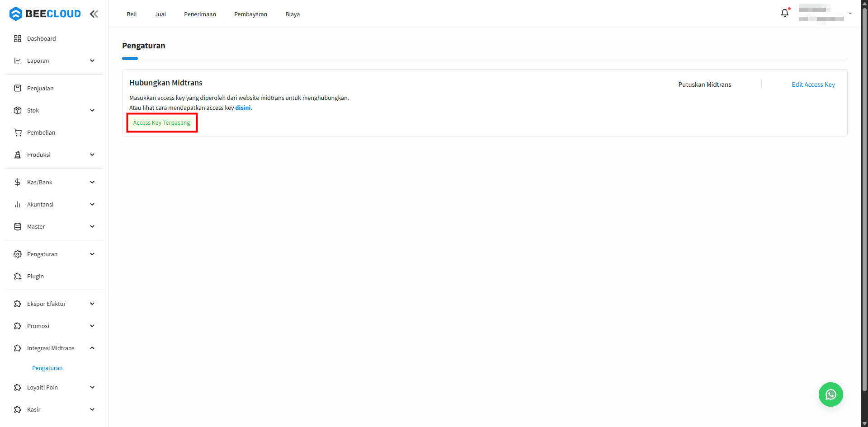Image resolution: width=868 pixels, height=427 pixels.
Task: Open the Pembayaran top menu item
Action: click(250, 14)
